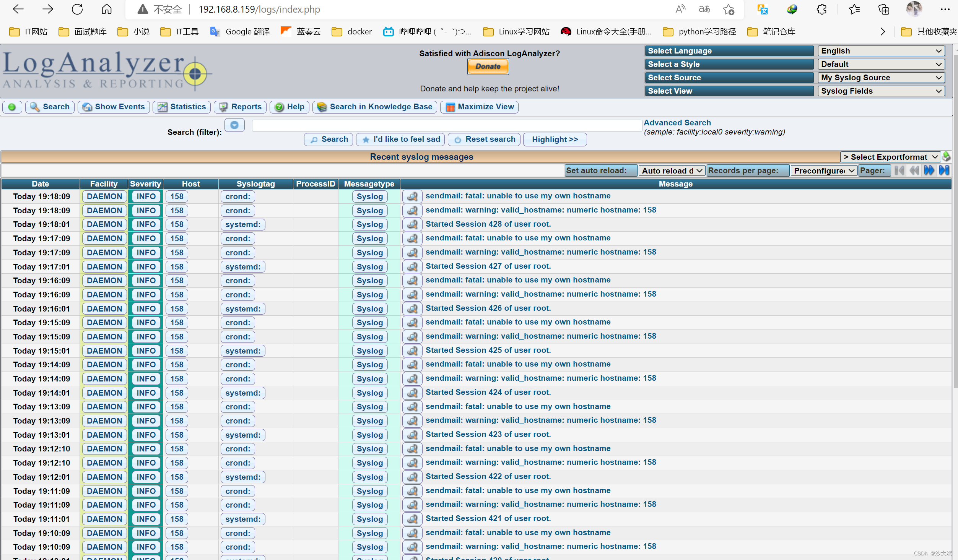Click browser refresh icon
Viewport: 958px width, 560px height.
(77, 9)
